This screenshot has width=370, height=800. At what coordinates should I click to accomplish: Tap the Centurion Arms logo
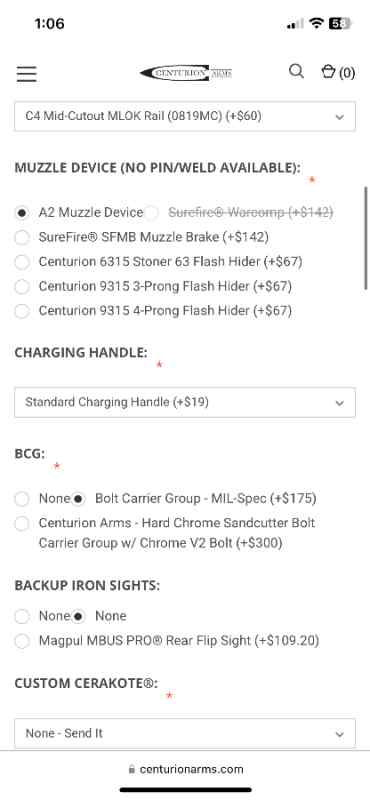[186, 73]
